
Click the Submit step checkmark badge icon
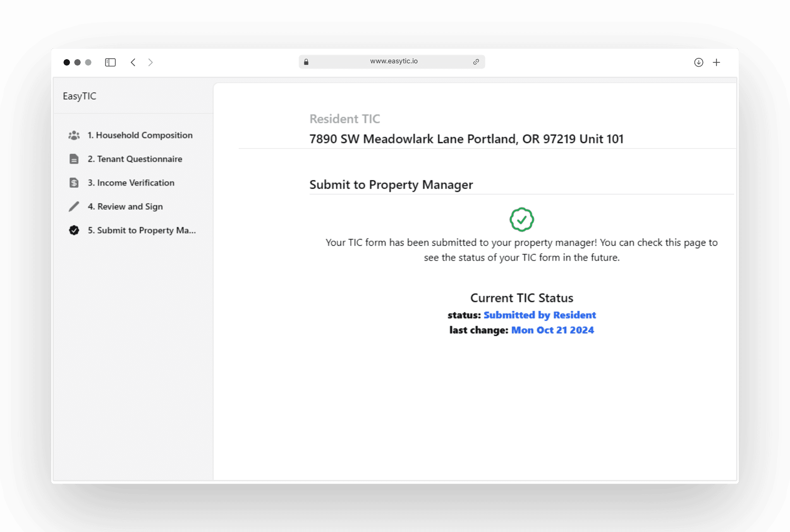(x=74, y=230)
